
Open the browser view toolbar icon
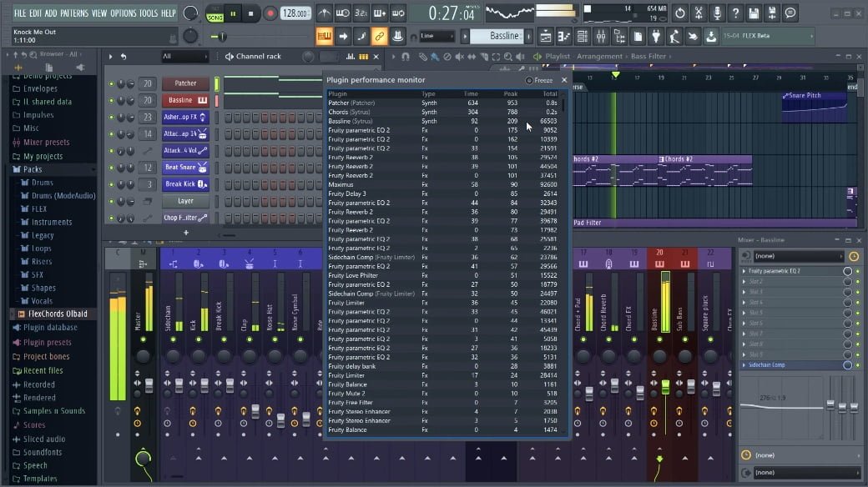619,37
